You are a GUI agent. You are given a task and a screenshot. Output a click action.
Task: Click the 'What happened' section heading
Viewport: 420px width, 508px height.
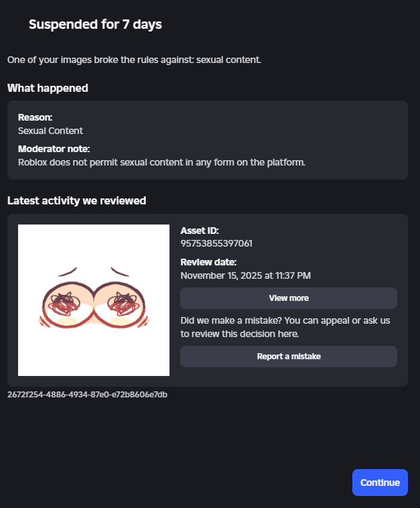[x=48, y=88]
